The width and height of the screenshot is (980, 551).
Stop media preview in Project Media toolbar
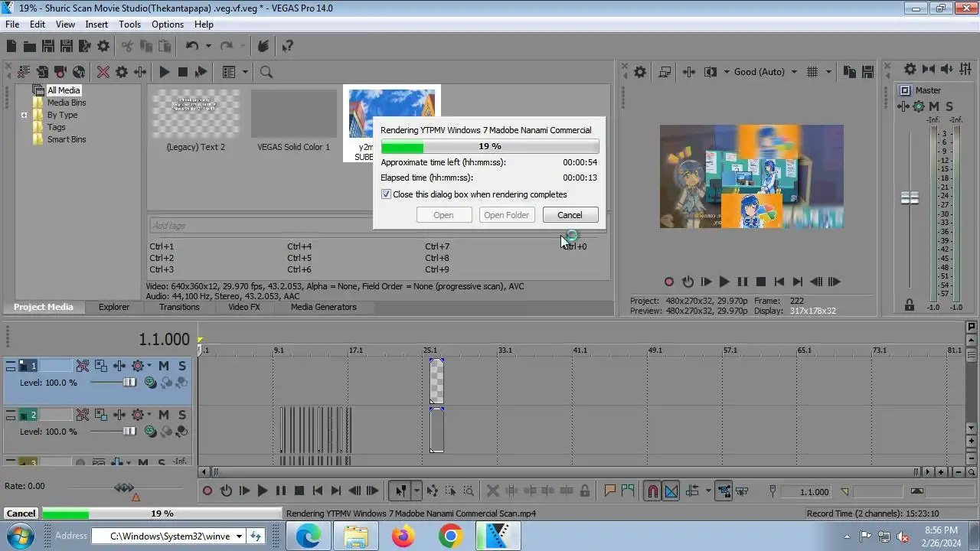click(x=182, y=72)
